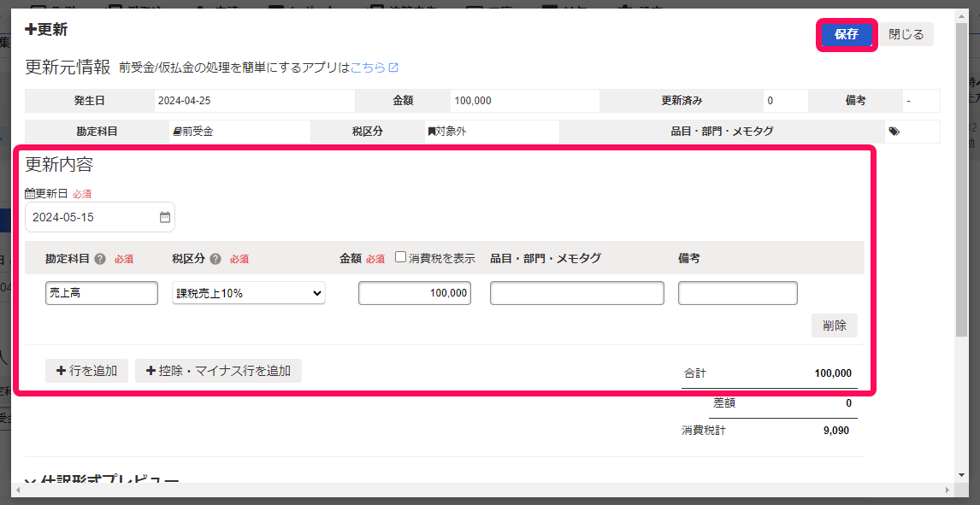The image size is (980, 505).
Task: Click the scroll-down arrow of vertical scrollbar
Action: pos(962,476)
